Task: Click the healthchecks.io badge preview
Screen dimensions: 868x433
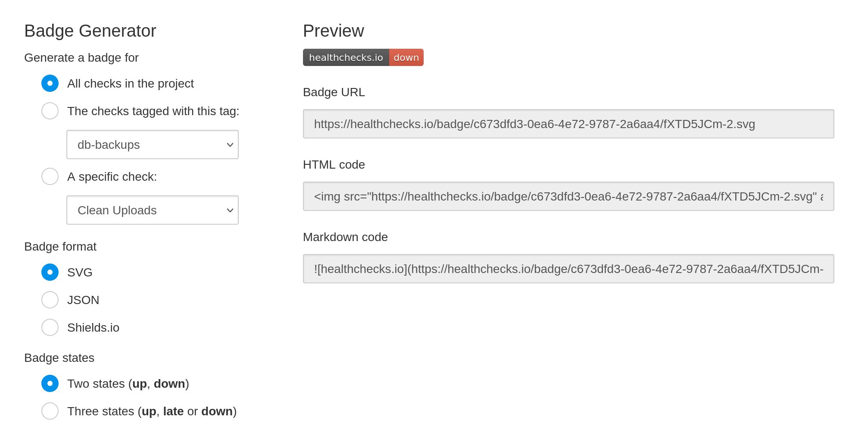Action: click(346, 57)
